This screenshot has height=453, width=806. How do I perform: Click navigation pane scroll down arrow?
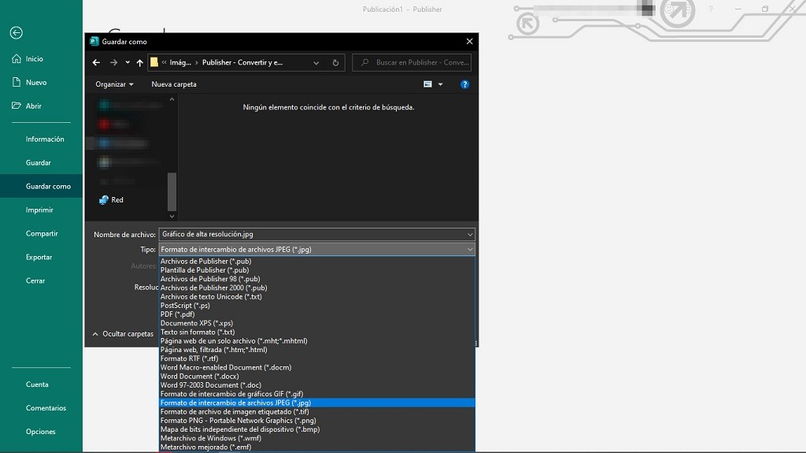click(172, 216)
